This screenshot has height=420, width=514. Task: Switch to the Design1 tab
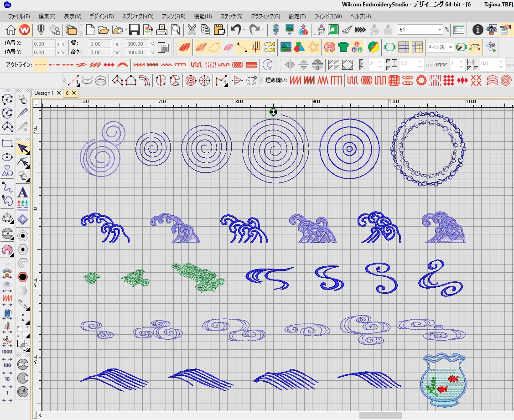[x=44, y=93]
